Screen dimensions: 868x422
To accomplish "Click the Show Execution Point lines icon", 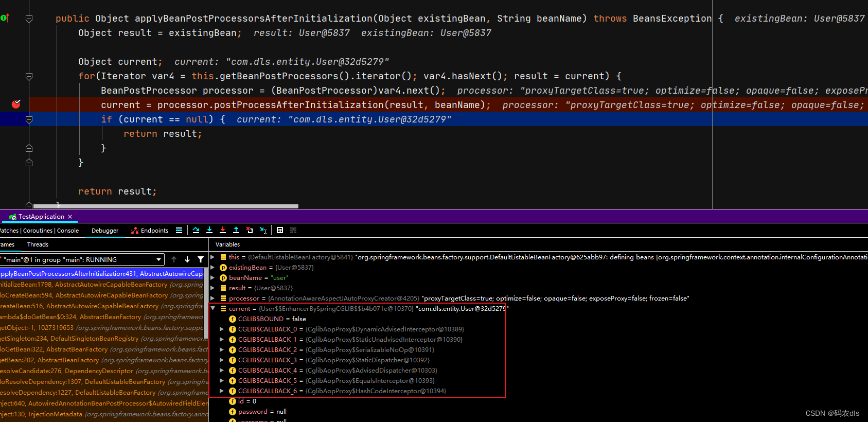I will click(x=179, y=230).
